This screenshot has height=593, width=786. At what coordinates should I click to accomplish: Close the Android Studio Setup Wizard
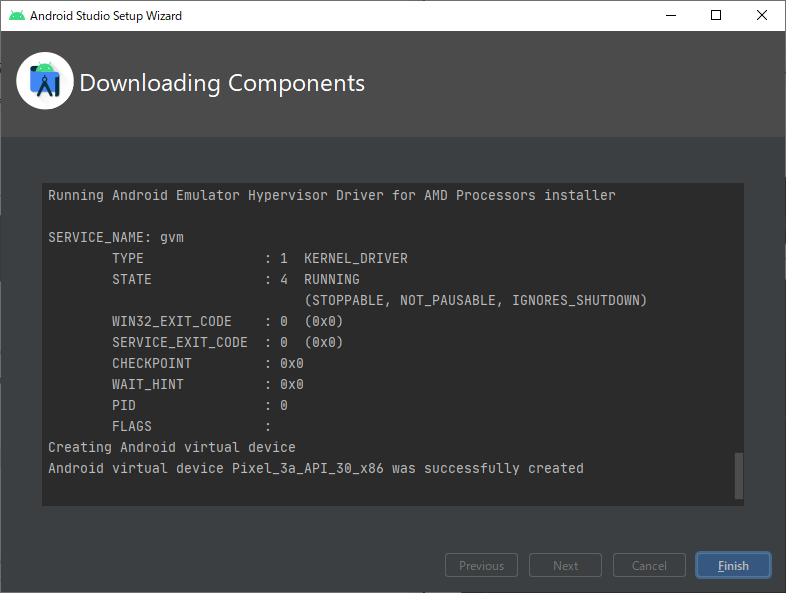point(762,16)
